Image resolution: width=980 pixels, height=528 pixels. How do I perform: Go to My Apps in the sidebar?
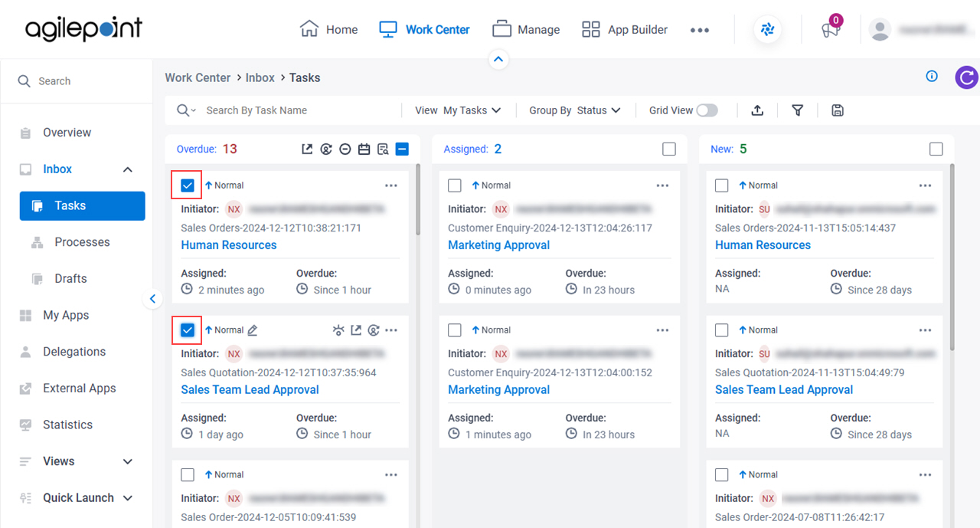click(66, 316)
